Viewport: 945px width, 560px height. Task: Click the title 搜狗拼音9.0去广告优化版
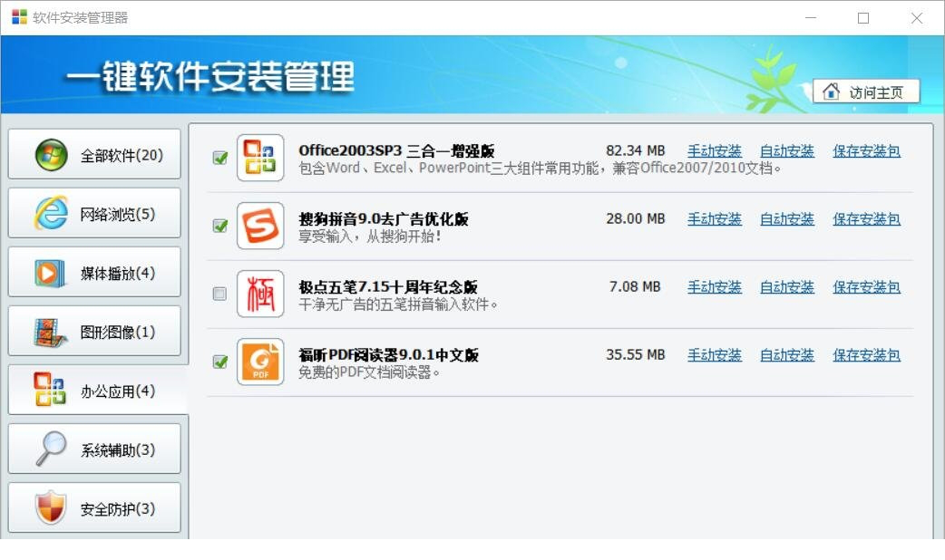click(x=384, y=218)
